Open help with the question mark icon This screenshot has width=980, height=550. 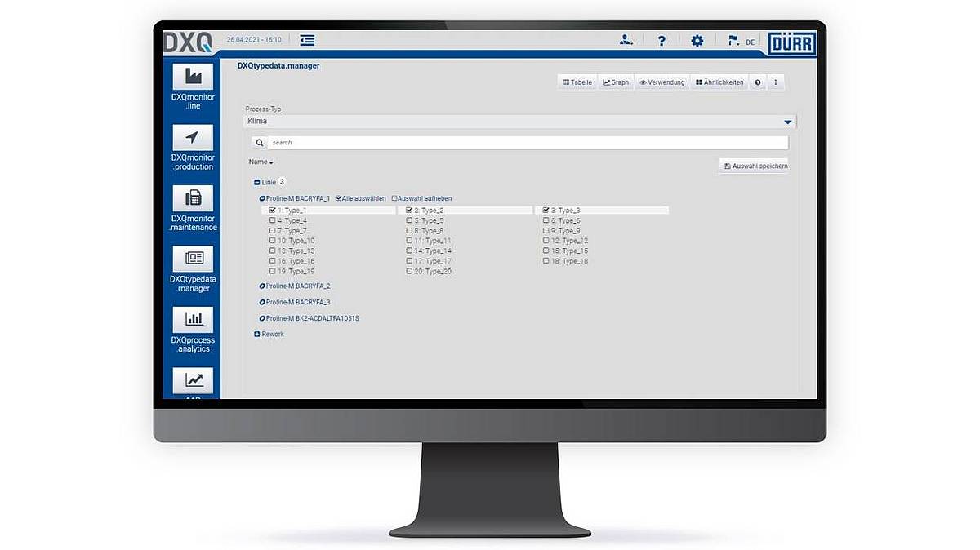(x=661, y=40)
